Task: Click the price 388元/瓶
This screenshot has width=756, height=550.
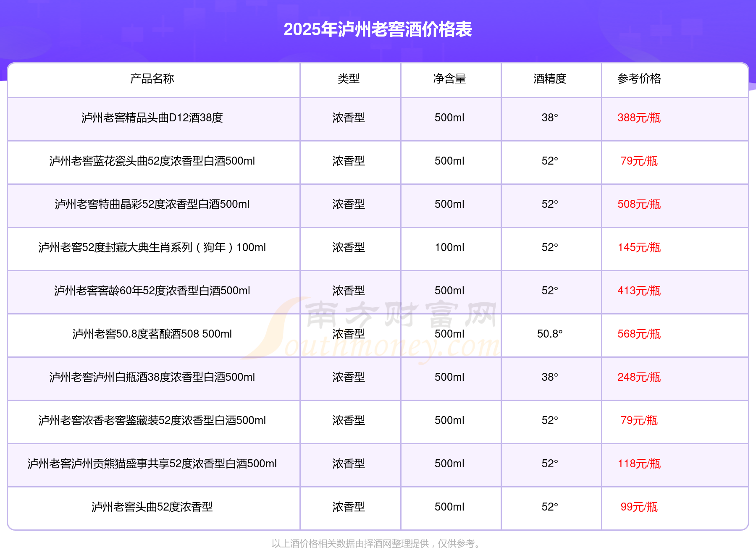Action: point(639,118)
